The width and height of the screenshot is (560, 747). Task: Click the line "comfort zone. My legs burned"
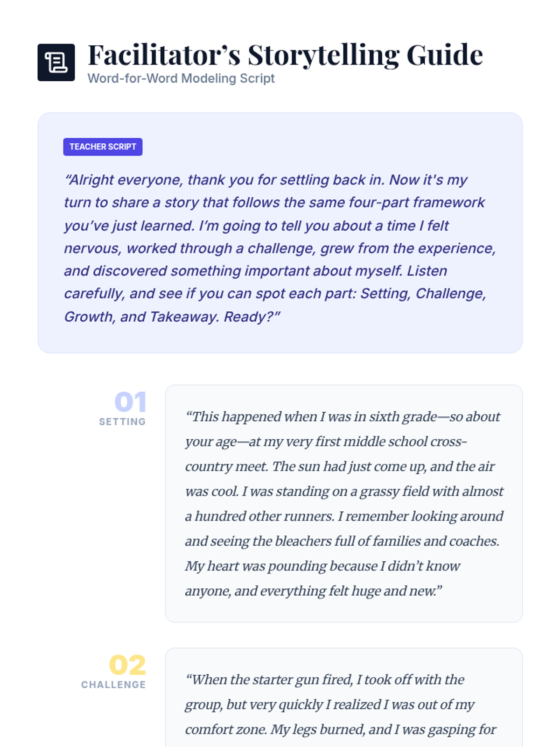tap(341, 729)
